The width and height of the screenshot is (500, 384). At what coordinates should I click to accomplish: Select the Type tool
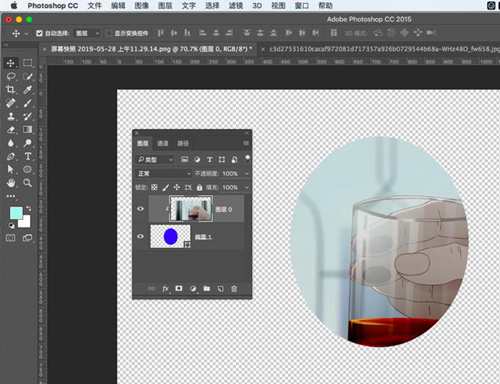point(28,156)
